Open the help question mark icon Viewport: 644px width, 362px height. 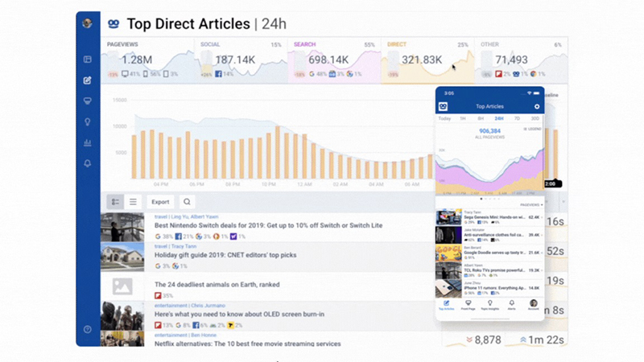(x=87, y=329)
